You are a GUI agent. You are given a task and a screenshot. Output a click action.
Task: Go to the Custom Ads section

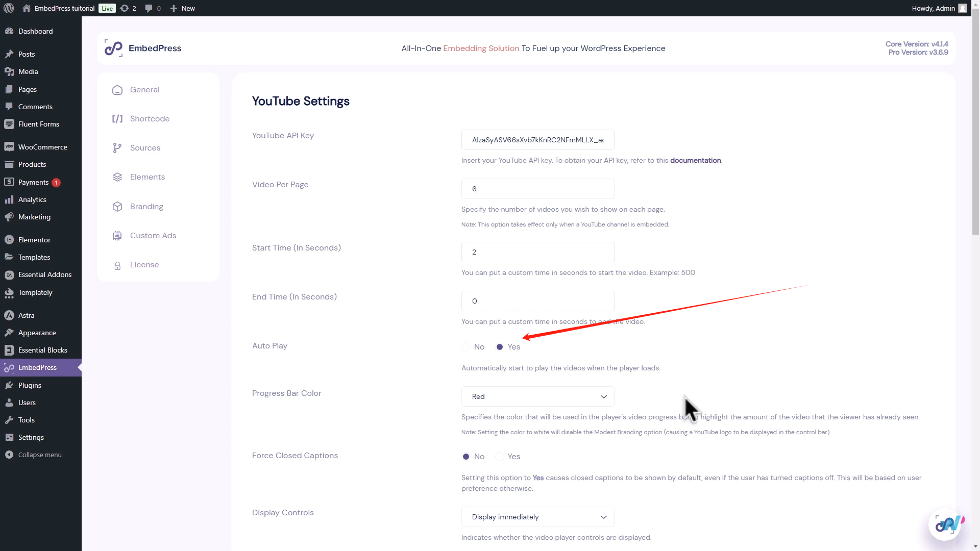[x=153, y=236]
